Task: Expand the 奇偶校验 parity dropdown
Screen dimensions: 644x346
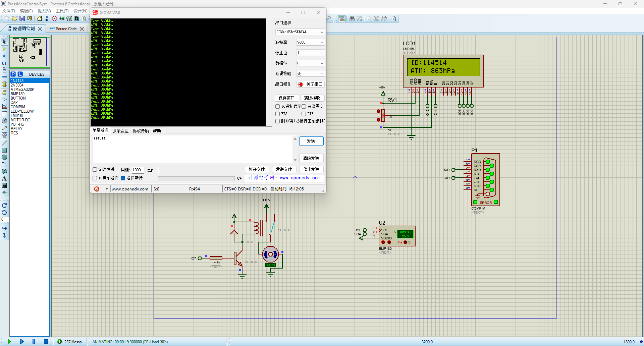Action: pos(310,74)
